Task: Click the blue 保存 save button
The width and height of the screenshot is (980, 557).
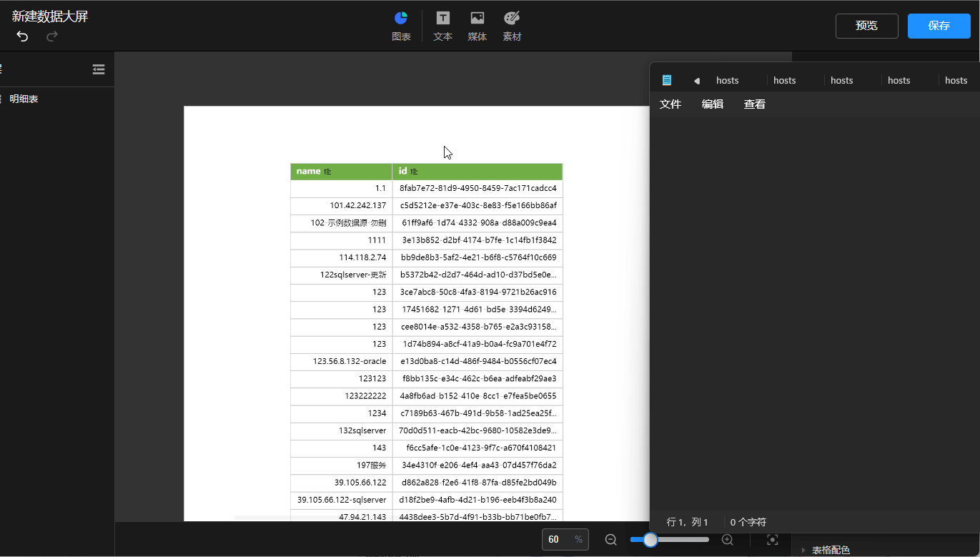Action: [939, 26]
